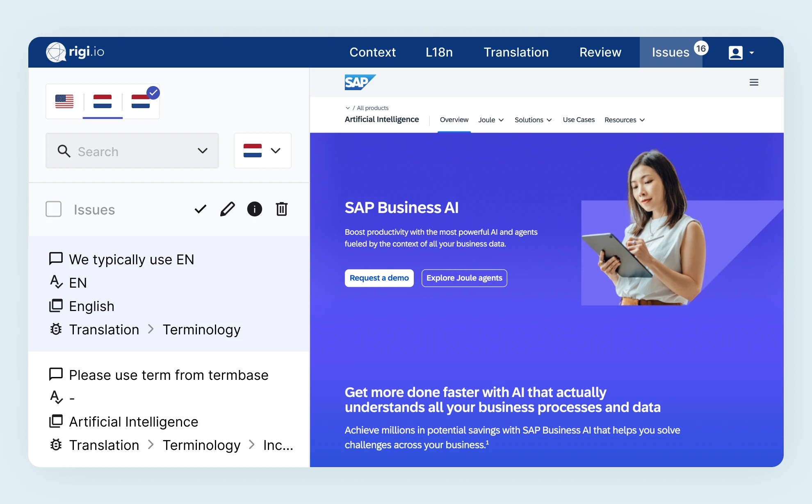Select the underlined Dutch flag tab
Viewport: 812px width, 504px height.
103,102
